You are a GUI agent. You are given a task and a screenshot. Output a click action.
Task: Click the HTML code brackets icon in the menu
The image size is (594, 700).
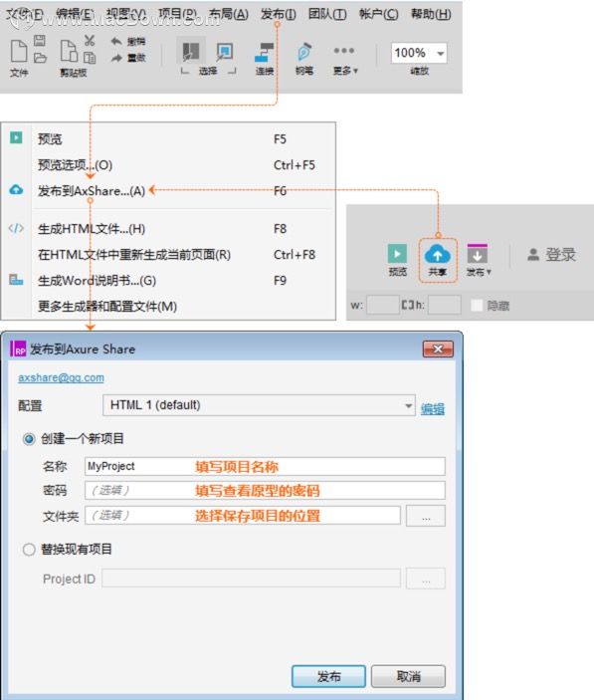16,228
